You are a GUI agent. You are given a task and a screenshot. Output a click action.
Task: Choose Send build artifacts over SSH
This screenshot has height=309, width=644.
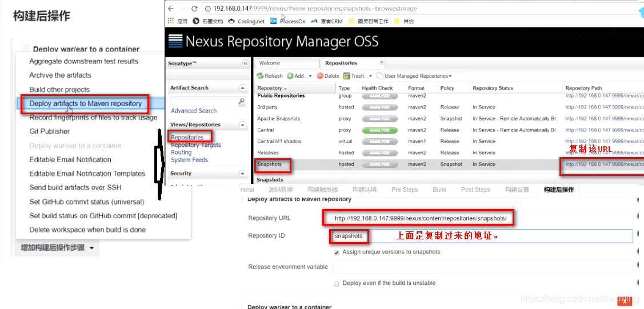click(75, 187)
